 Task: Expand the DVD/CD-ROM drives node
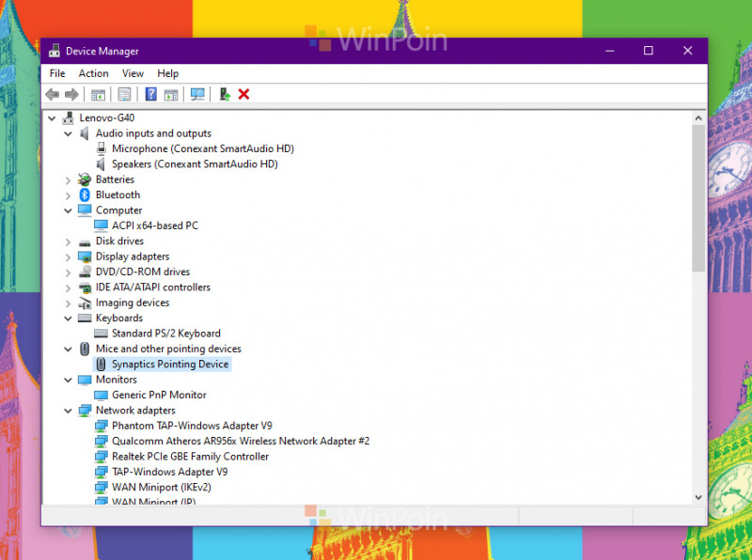68,272
